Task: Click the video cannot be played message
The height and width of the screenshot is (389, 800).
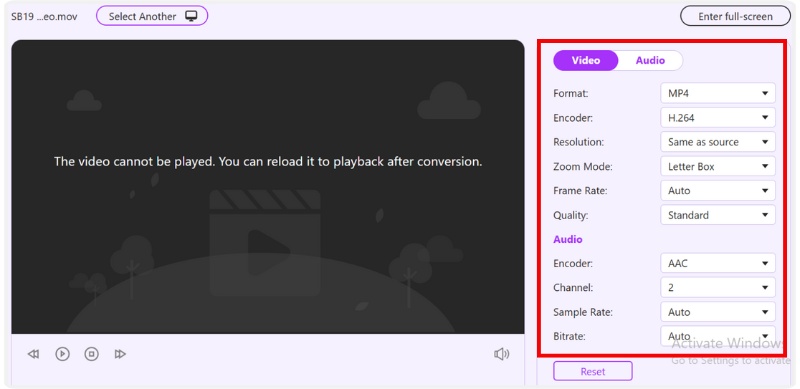Action: [268, 162]
